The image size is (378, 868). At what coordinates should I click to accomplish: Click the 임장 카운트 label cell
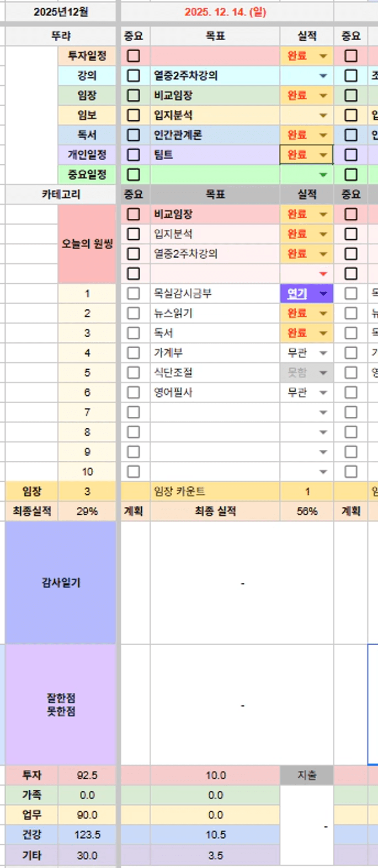coord(215,491)
